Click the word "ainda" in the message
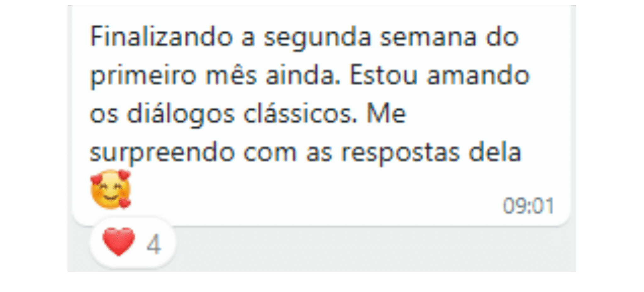 303,75
